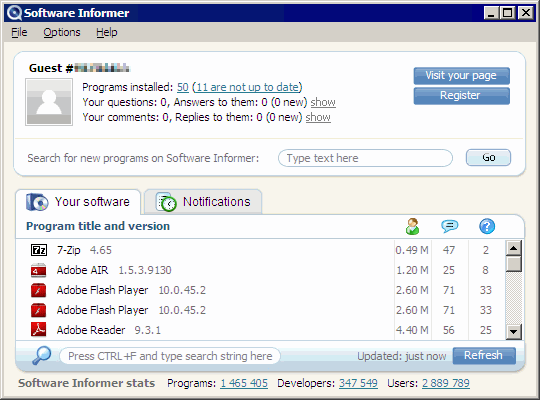Click the Go search button
540x400 pixels.
tap(488, 158)
